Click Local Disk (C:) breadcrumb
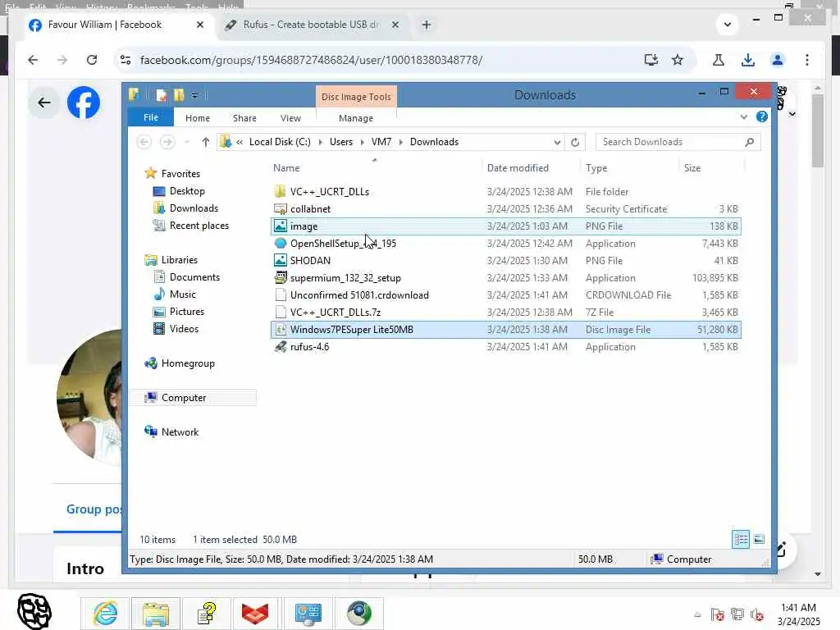 [x=280, y=142]
